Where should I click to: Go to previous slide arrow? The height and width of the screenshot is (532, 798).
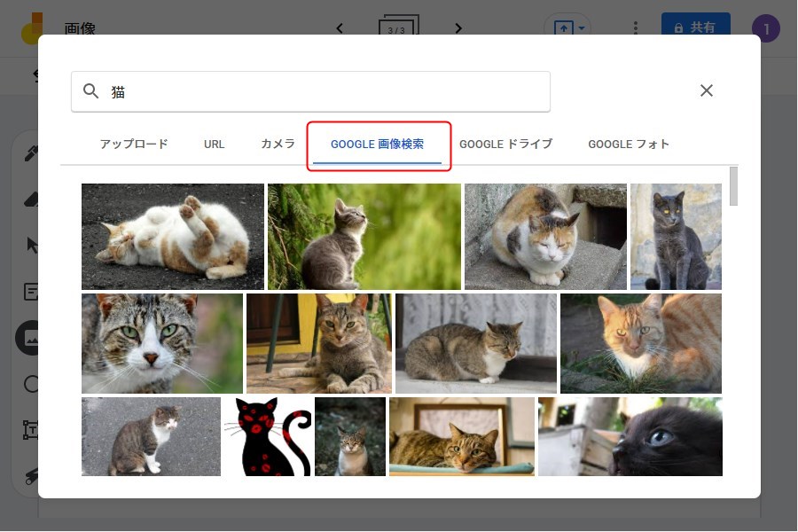click(x=340, y=28)
